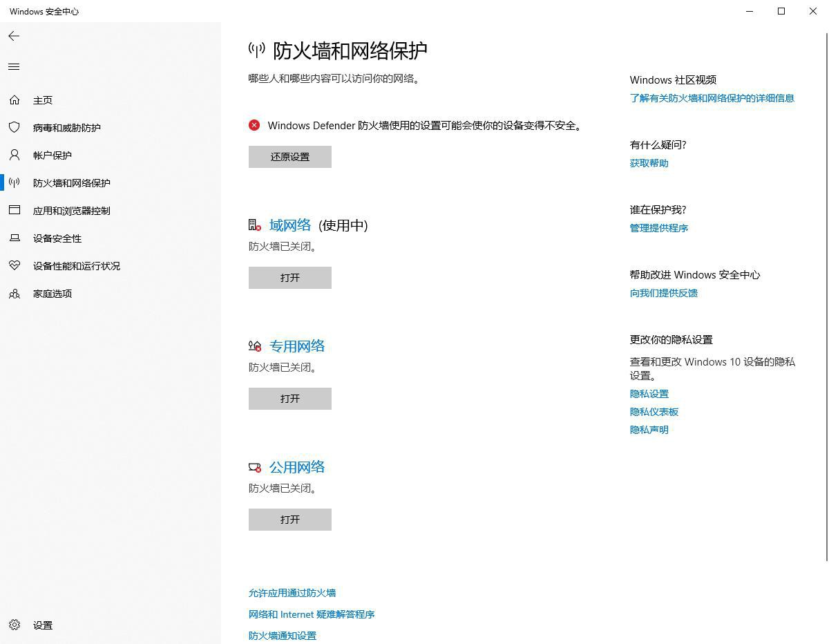Click the window icon for 应用和浏览器控制
Screen dimensions: 829x644
pyautogui.click(x=15, y=211)
